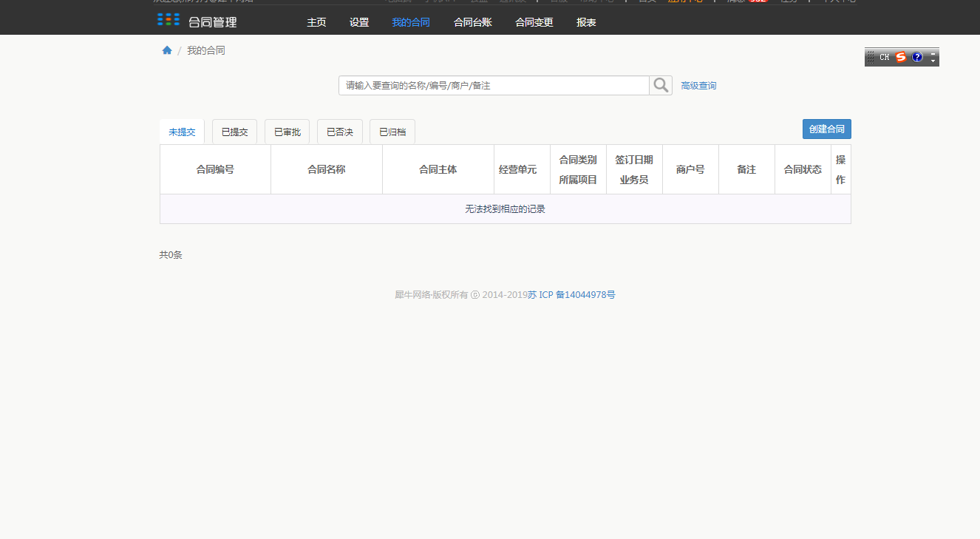
Task: Switch to the 已提交 tab
Action: click(x=234, y=132)
